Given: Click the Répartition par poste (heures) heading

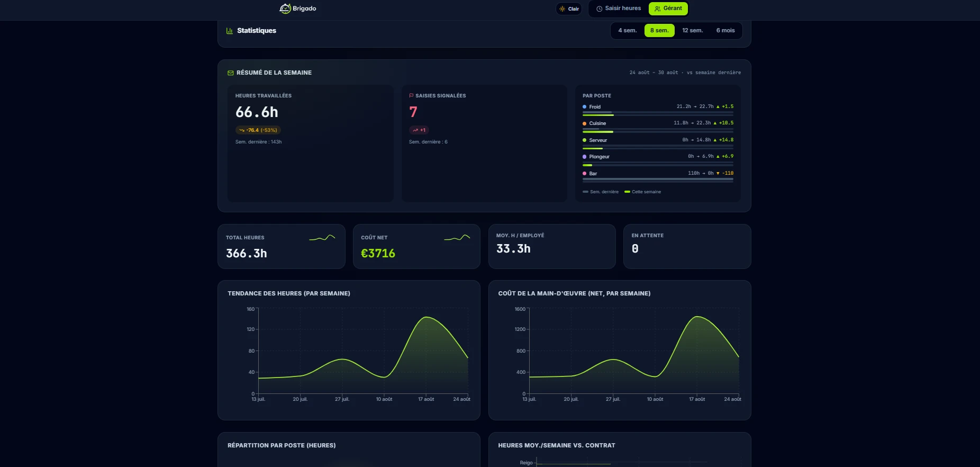Looking at the screenshot, I should [282, 445].
